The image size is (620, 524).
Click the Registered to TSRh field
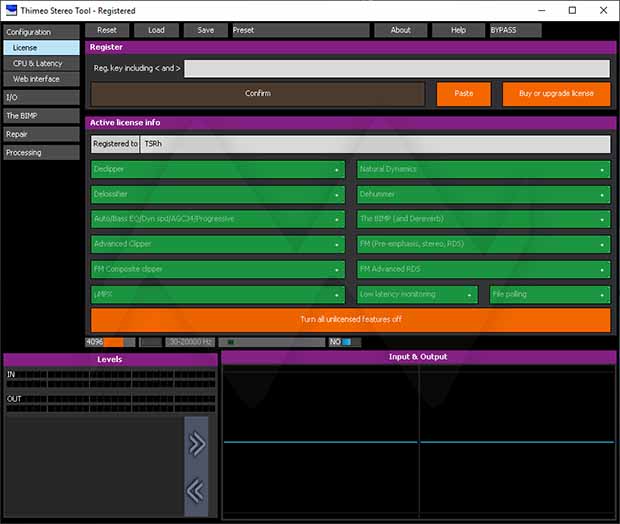(351, 144)
